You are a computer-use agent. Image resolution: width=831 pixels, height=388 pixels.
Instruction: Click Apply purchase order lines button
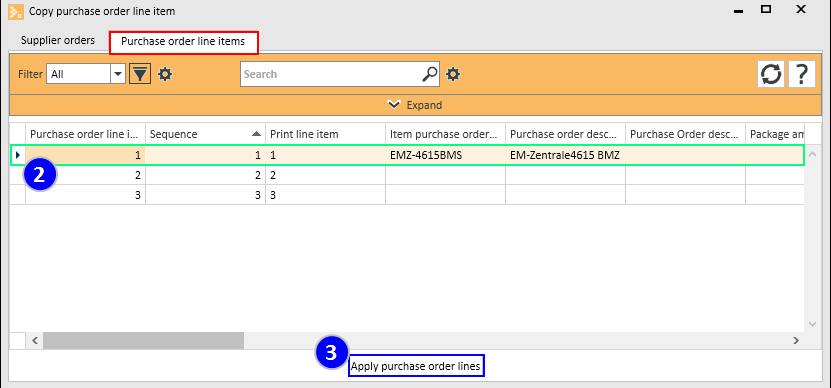coord(416,366)
